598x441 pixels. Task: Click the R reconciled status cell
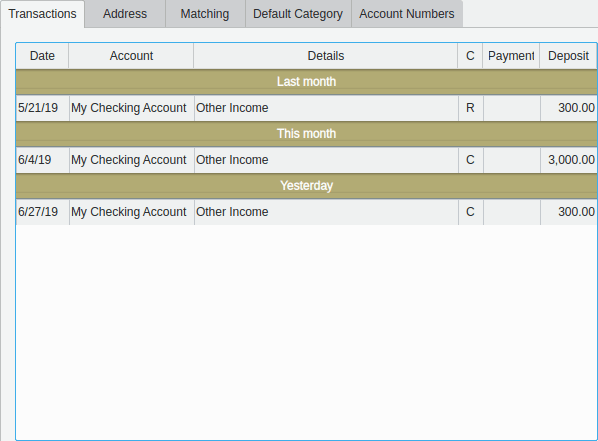471,108
